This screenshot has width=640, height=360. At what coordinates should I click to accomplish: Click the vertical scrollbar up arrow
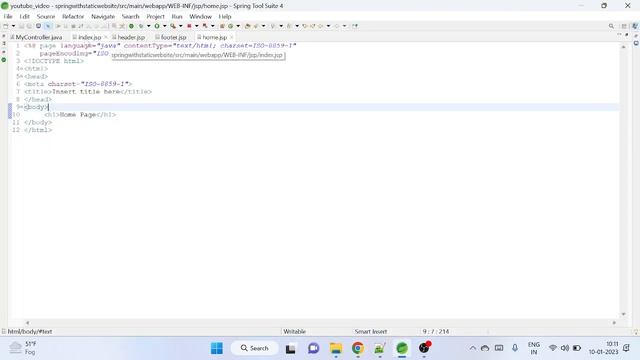click(x=623, y=47)
